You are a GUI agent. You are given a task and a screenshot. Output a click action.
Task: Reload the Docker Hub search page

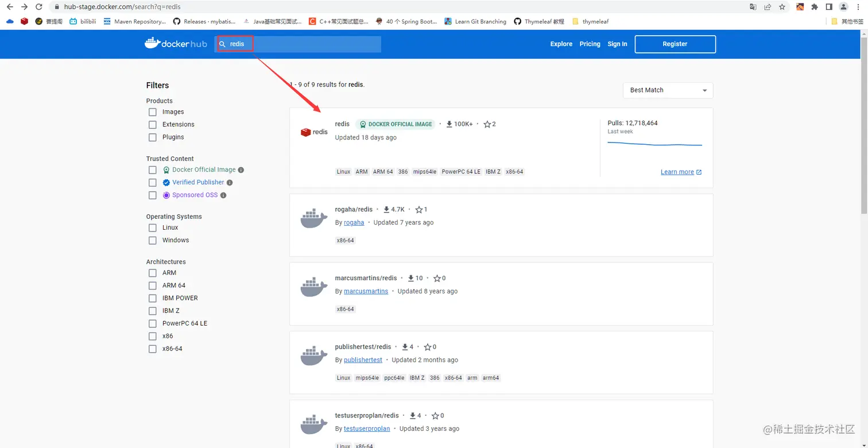pyautogui.click(x=39, y=7)
